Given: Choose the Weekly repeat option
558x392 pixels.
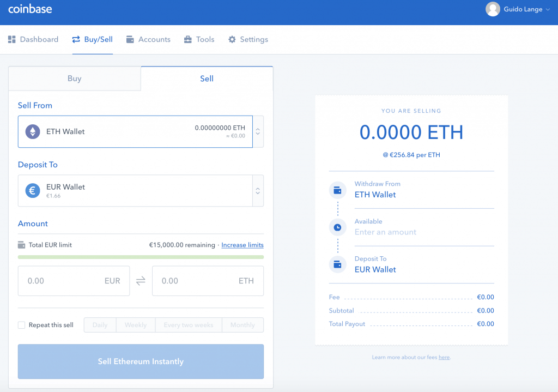Looking at the screenshot, I should point(136,325).
